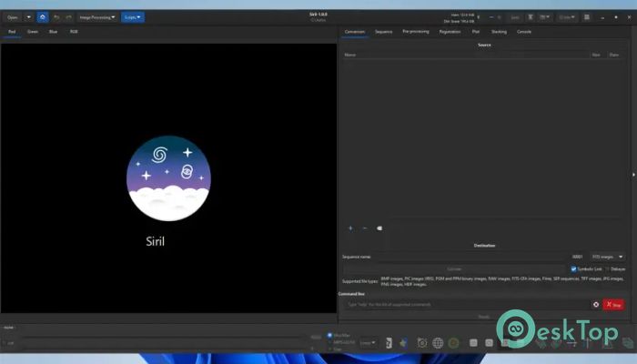This screenshot has width=637, height=364.
Task: Click the command line input field
Action: [x=467, y=304]
